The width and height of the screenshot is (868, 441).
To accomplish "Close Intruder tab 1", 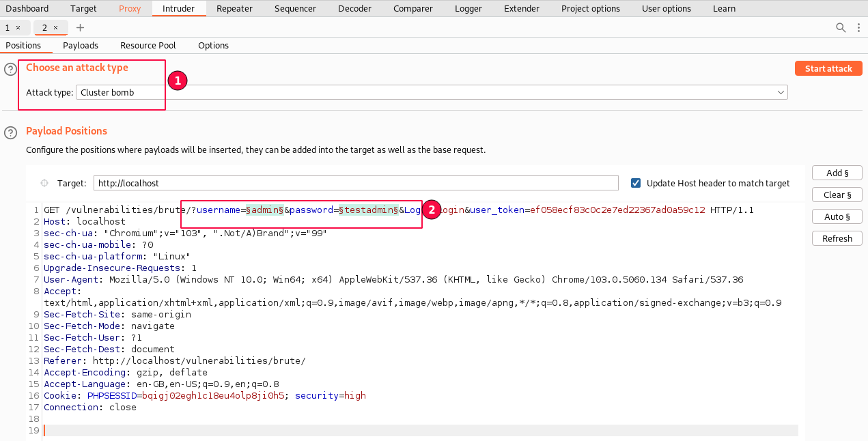I will point(18,28).
